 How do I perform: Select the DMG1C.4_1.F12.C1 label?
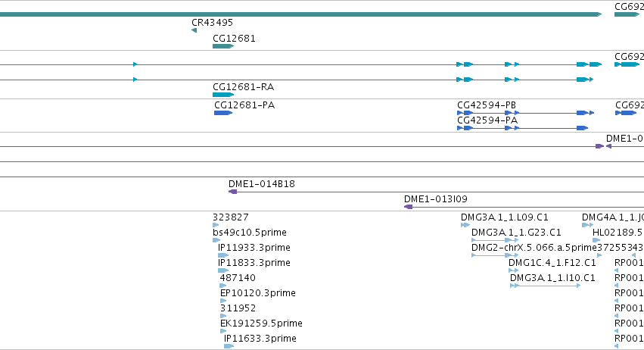(552, 262)
